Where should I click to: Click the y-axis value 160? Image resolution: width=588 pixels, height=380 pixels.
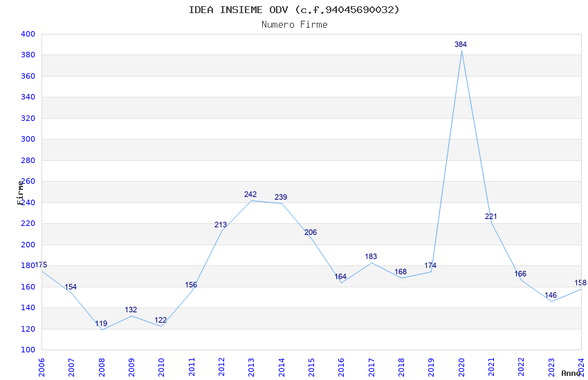(28, 287)
